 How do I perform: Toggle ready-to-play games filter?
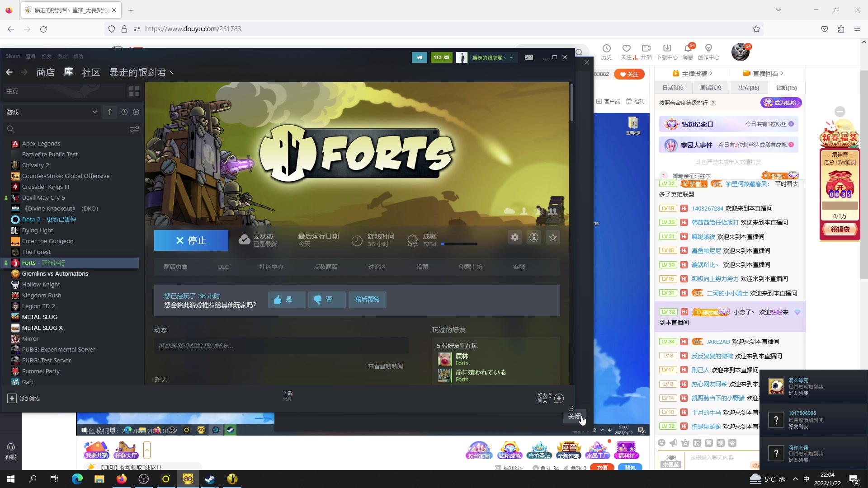point(136,112)
